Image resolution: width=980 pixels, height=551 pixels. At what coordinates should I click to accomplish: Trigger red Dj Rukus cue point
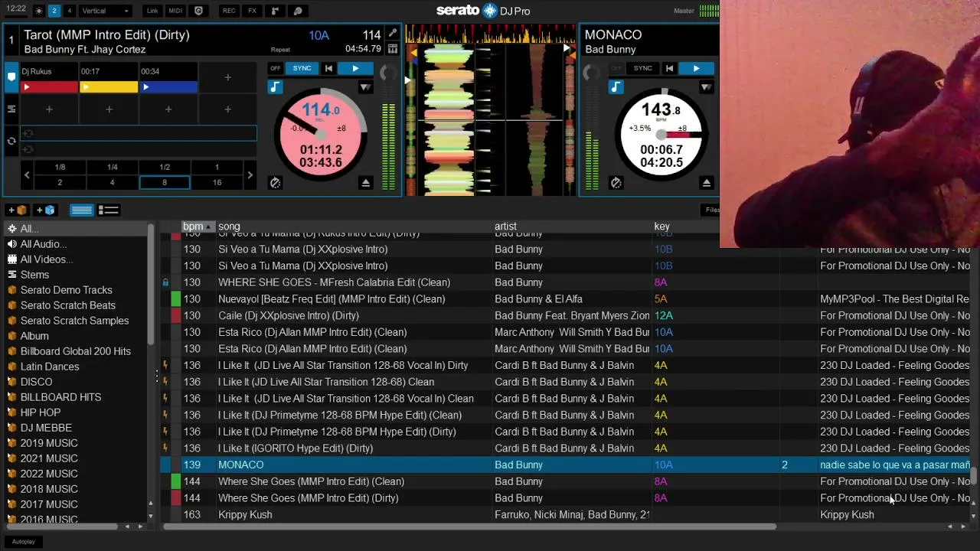[x=49, y=87]
